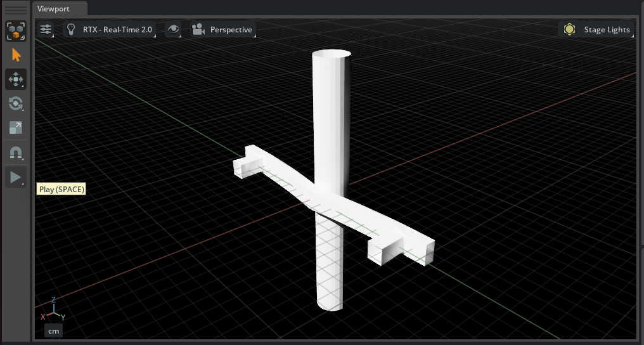644x345 pixels.
Task: Choose the Scale tool
Action: pyautogui.click(x=16, y=127)
